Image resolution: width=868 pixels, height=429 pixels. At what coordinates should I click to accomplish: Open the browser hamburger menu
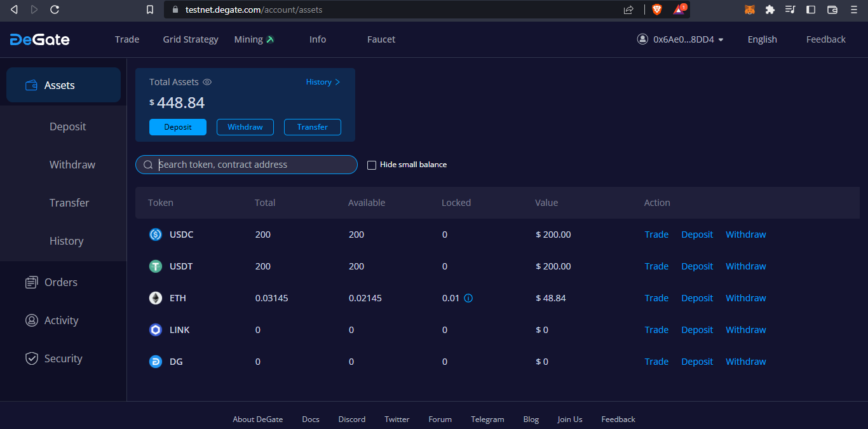854,10
